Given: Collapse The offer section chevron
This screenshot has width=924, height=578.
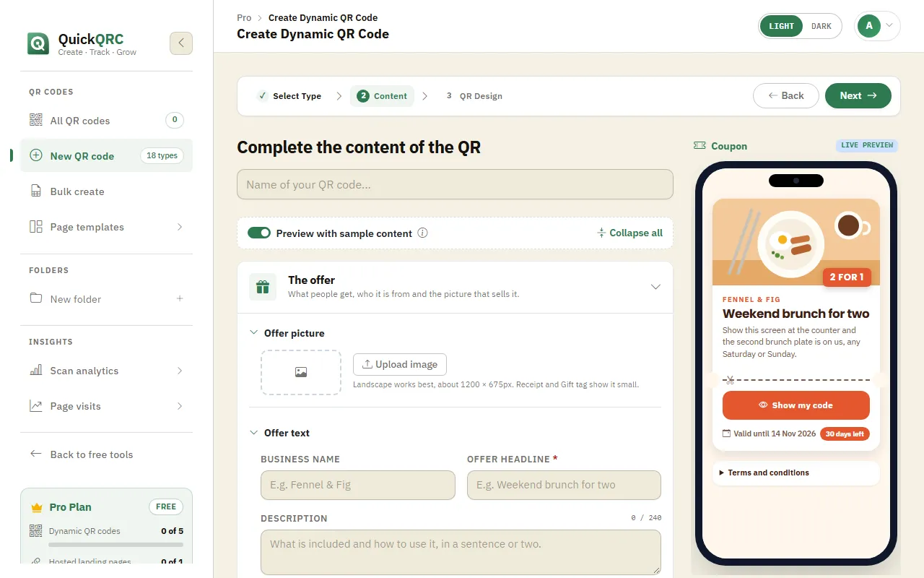Looking at the screenshot, I should 655,287.
